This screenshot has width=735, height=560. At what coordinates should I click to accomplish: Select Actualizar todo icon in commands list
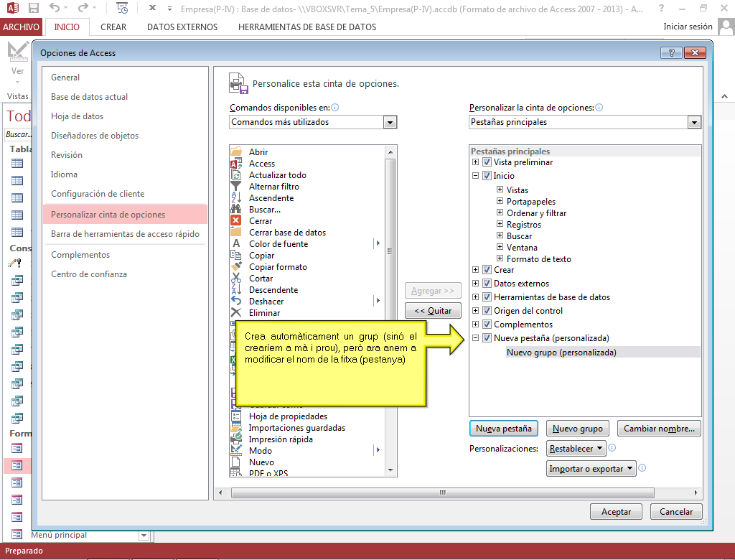coord(235,175)
